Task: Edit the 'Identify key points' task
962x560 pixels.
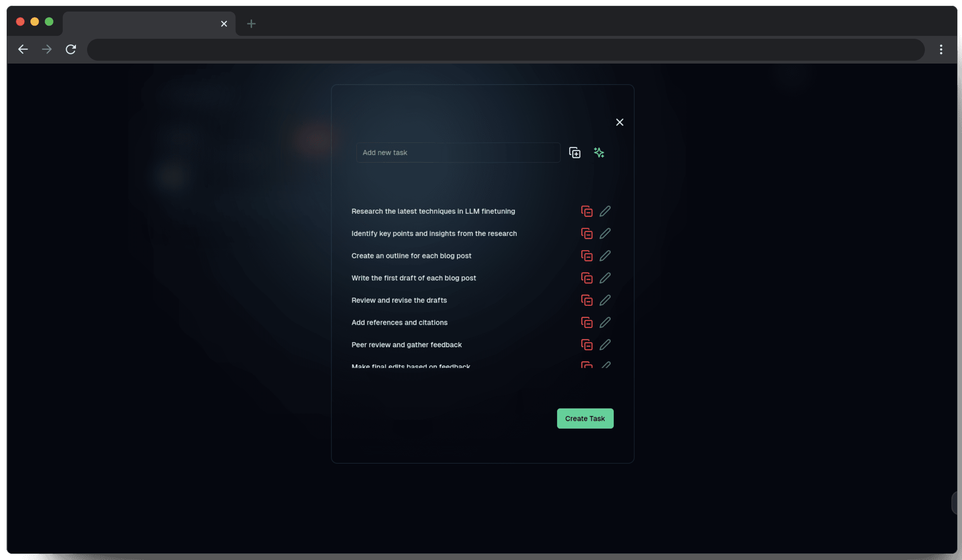Action: (x=605, y=234)
